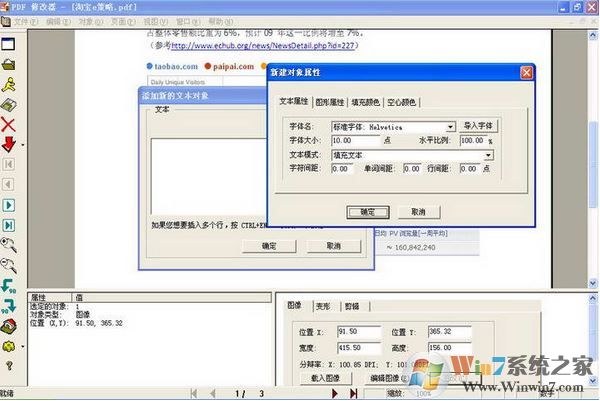Open the dropdown arrow beside red down arrow
Screen dimensions: 600x401
tap(23, 145)
